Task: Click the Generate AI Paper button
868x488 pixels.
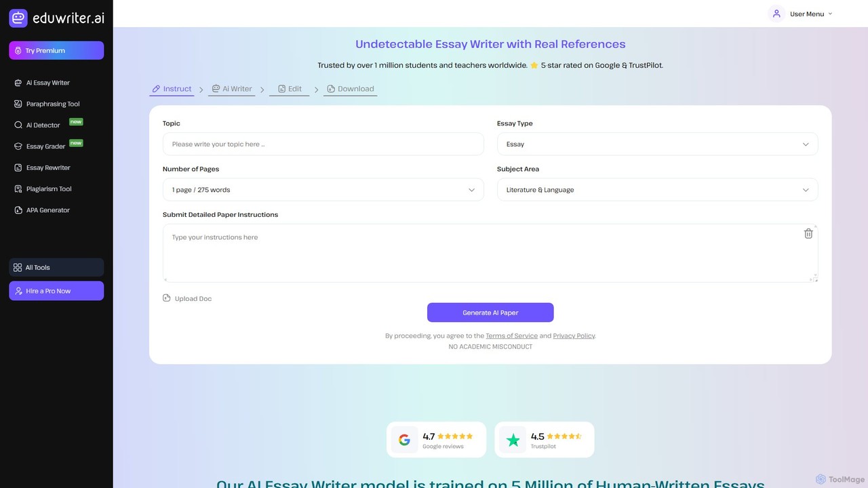Action: pos(490,312)
